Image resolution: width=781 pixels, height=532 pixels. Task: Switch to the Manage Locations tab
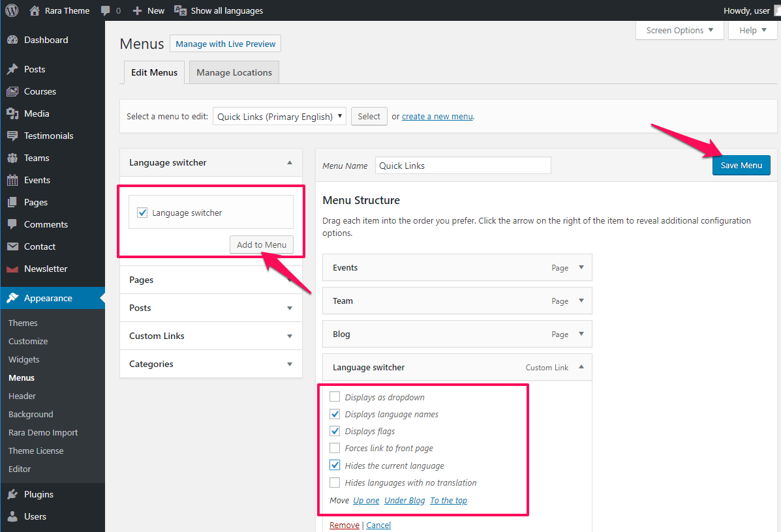tap(234, 72)
